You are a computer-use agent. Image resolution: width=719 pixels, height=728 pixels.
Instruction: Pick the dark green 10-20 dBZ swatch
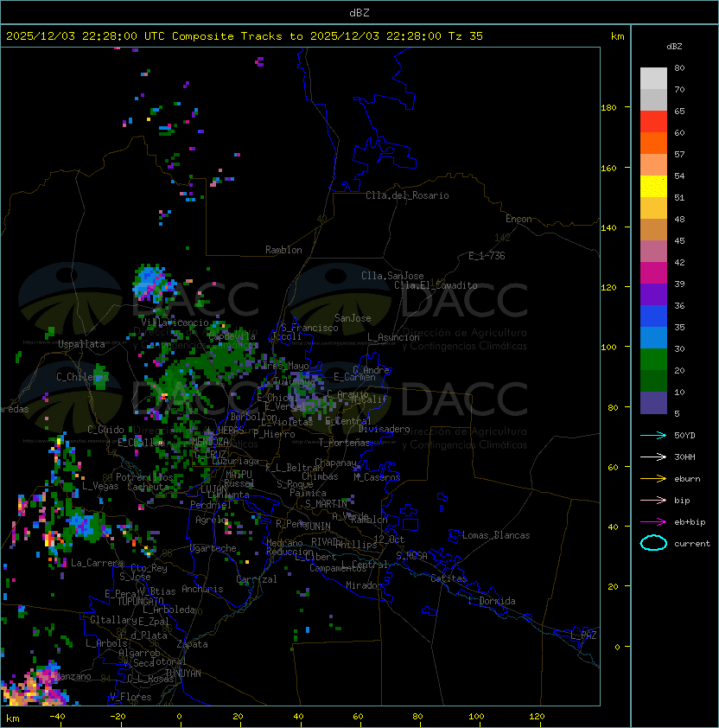(x=653, y=381)
